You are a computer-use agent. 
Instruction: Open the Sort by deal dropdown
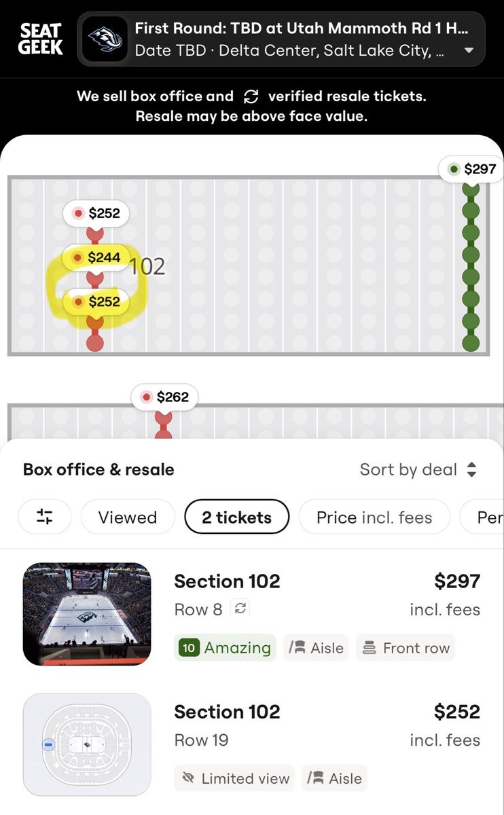[418, 470]
